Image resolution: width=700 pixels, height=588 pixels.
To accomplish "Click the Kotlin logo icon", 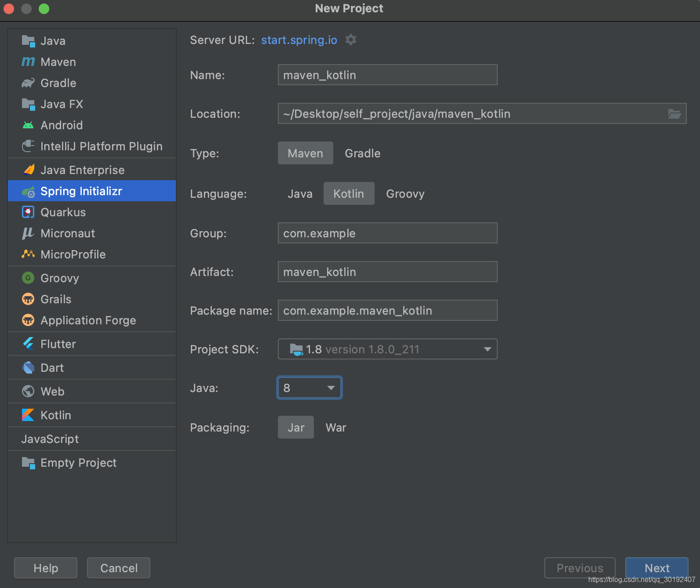I will tap(28, 415).
